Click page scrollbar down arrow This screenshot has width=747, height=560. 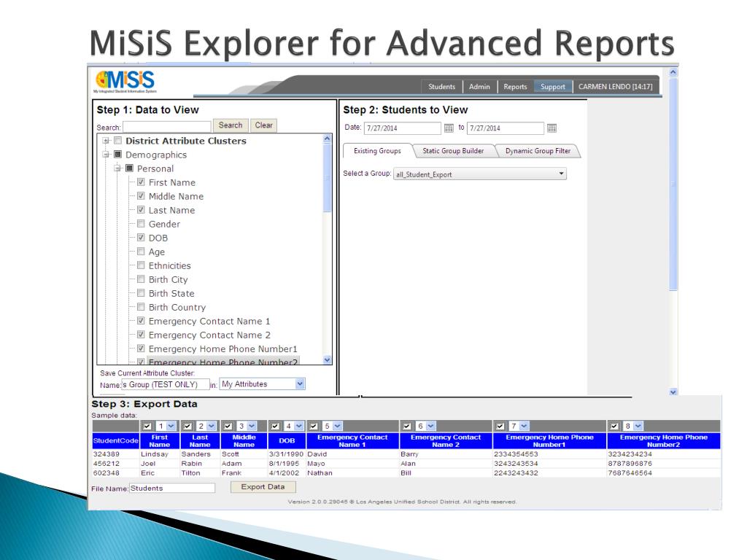click(x=673, y=392)
